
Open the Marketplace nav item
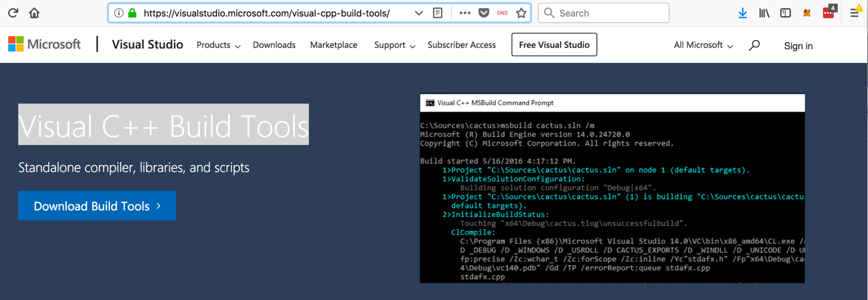[x=333, y=45]
